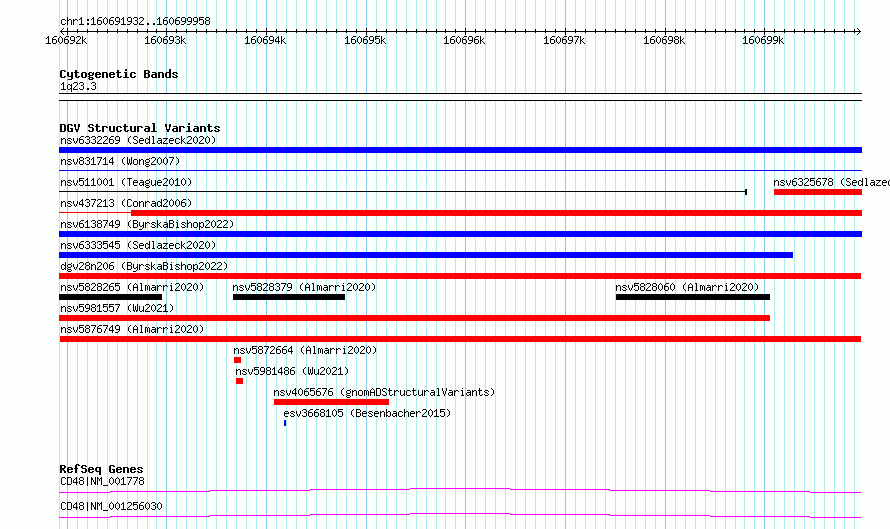Click the CD48|NM_001778 gene label
This screenshot has height=529, width=890.
(x=102, y=481)
